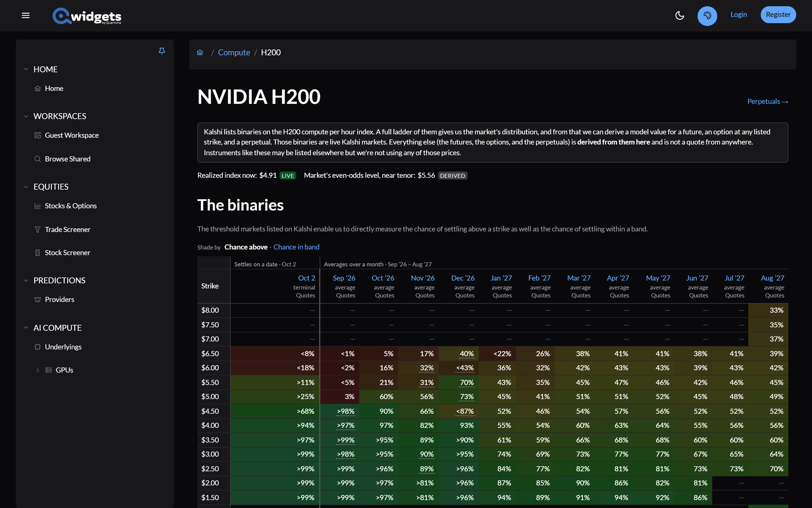Click the Login link
Viewport: 812px width, 508px height.
pos(738,14)
